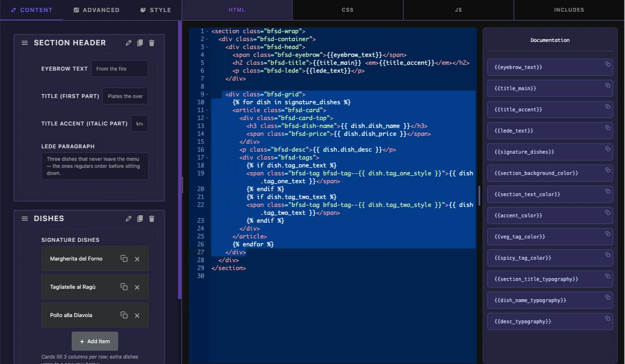Collapse the article block at line 11
Viewport: 625px width, 364px height.
click(x=207, y=110)
